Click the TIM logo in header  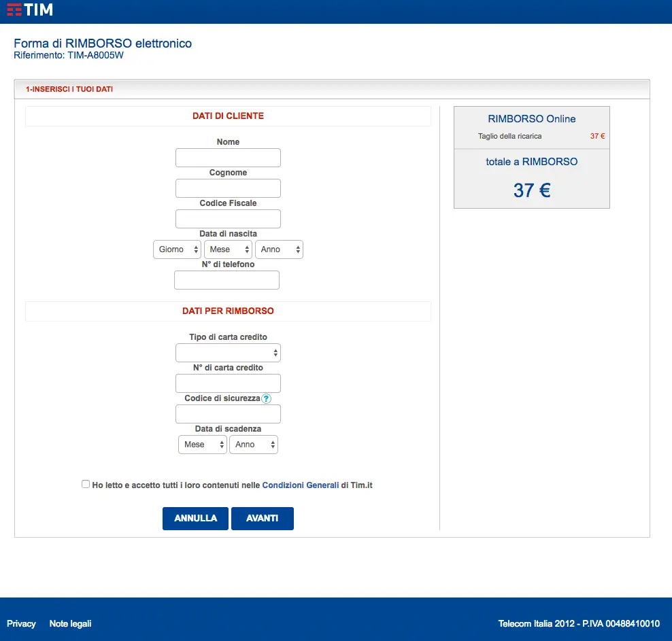(x=29, y=10)
